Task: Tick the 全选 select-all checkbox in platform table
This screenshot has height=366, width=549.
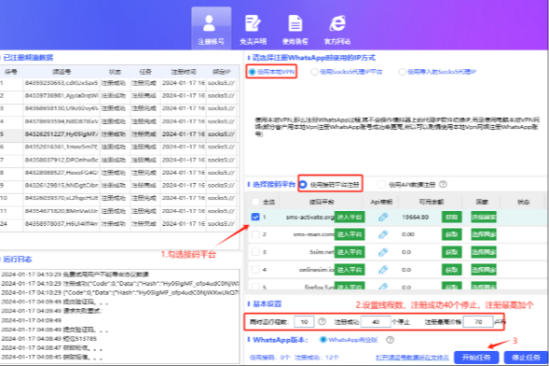Action: coord(255,202)
